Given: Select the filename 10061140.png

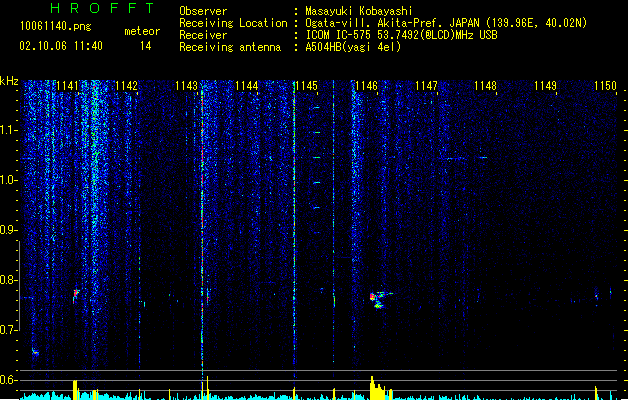Looking at the screenshot, I should click(56, 26).
